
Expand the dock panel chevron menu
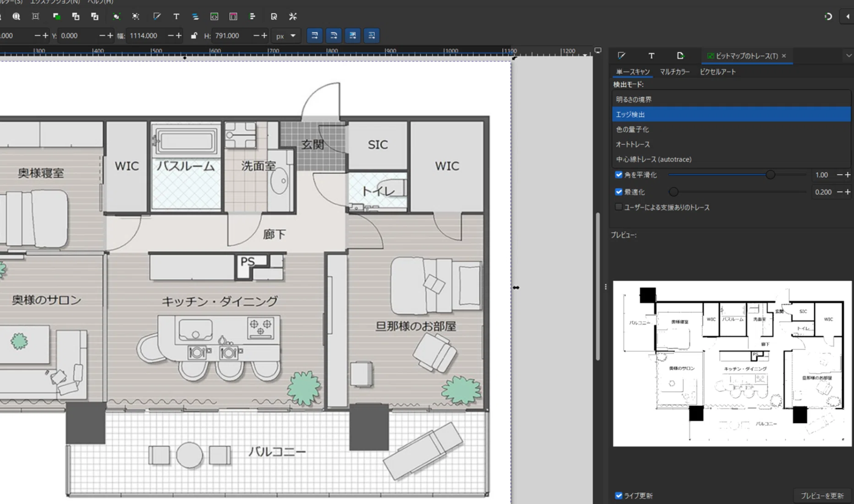[848, 55]
